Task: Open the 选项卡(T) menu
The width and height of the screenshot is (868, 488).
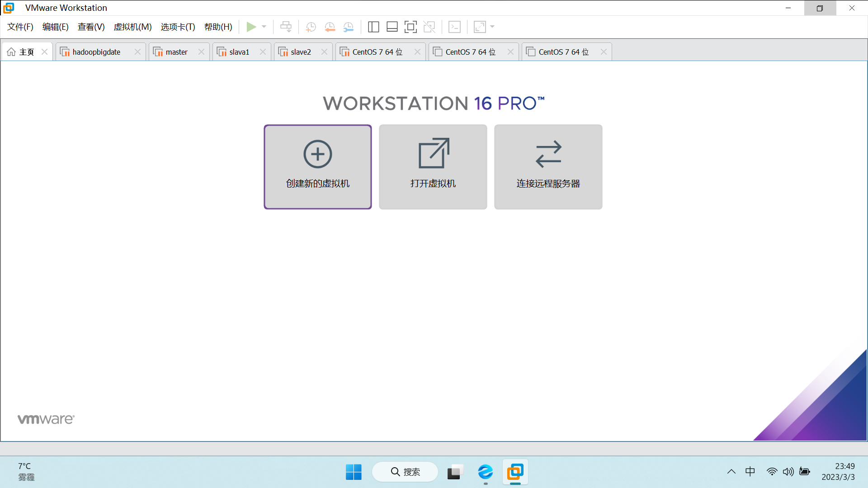Action: tap(178, 27)
